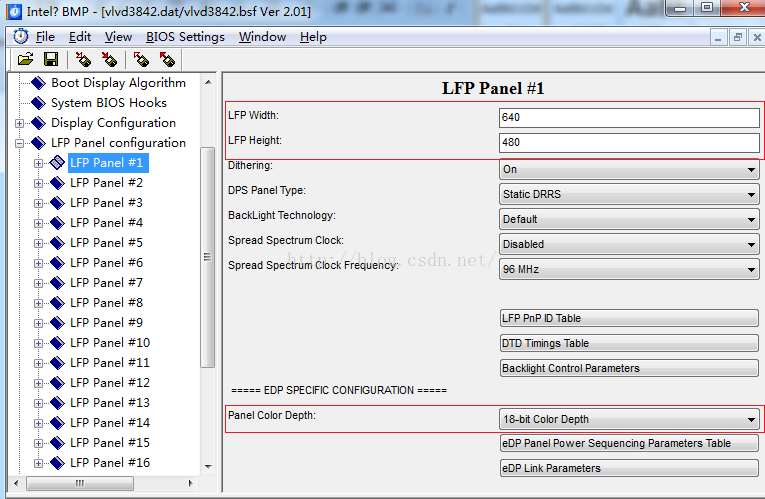Expand LFP Panel #15 plus sign
This screenshot has width=765, height=499.
[38, 443]
